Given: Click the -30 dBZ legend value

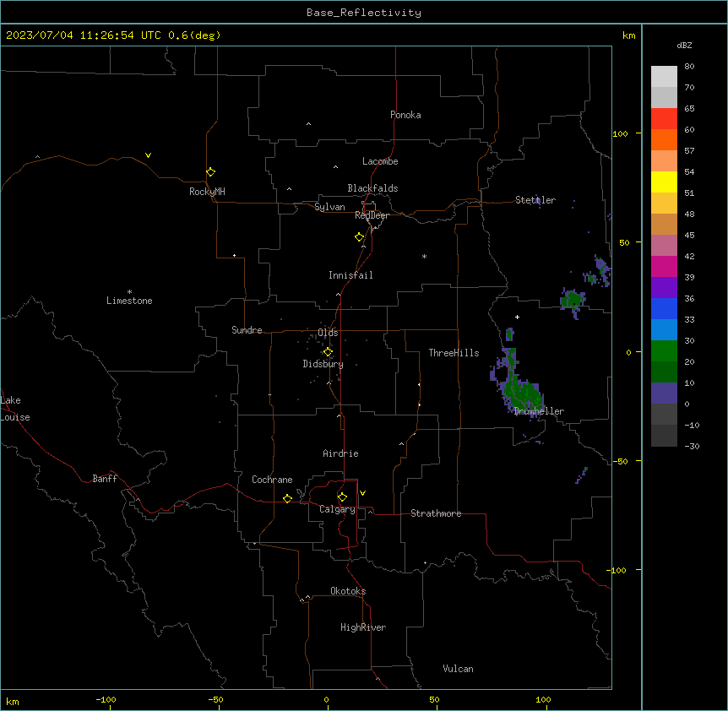Looking at the screenshot, I should point(692,446).
